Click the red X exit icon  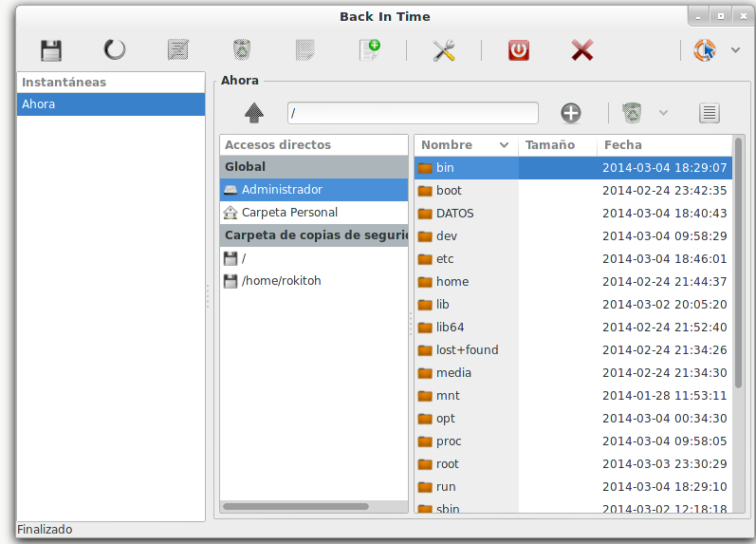point(582,50)
